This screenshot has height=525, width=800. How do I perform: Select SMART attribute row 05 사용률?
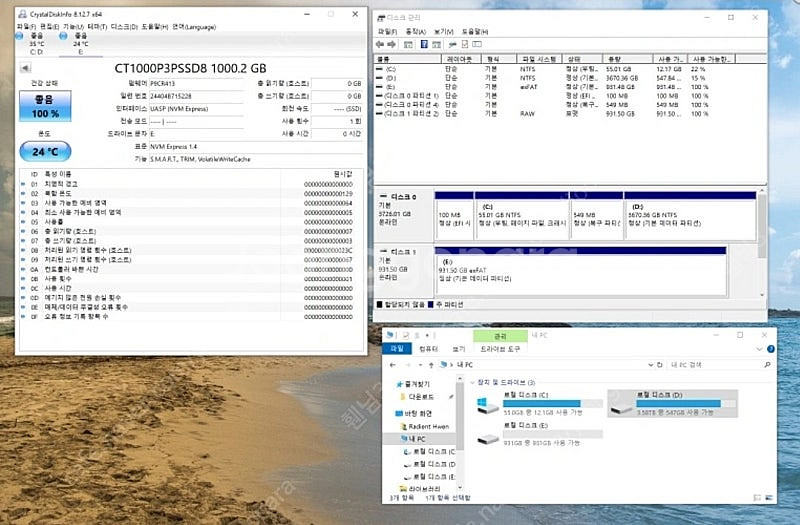189,222
